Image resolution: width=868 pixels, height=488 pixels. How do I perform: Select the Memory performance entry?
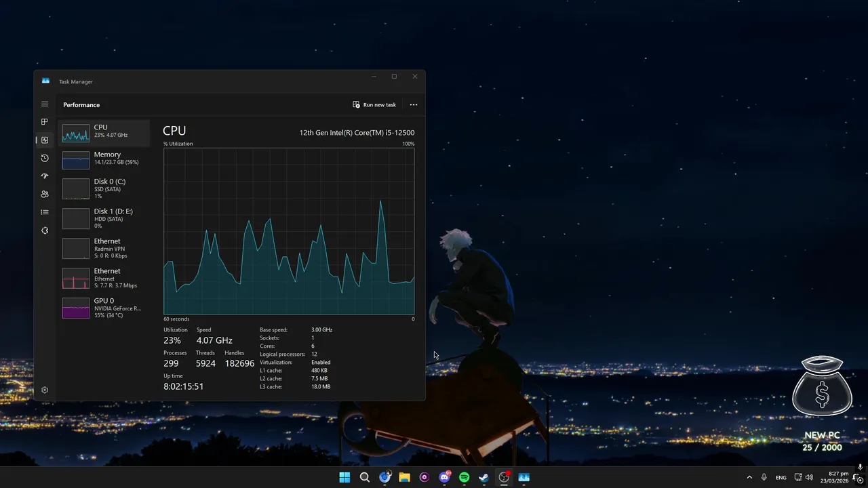click(x=104, y=160)
